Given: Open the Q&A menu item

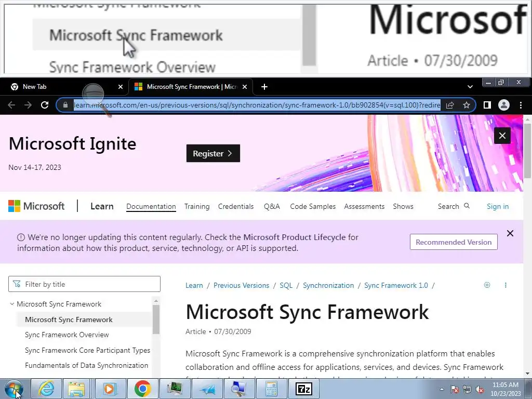Looking at the screenshot, I should point(272,206).
